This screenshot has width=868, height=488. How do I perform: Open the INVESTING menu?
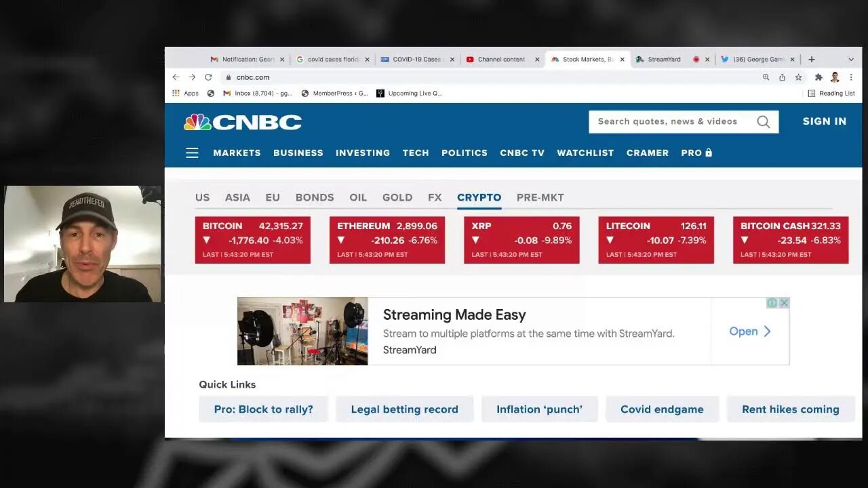363,153
